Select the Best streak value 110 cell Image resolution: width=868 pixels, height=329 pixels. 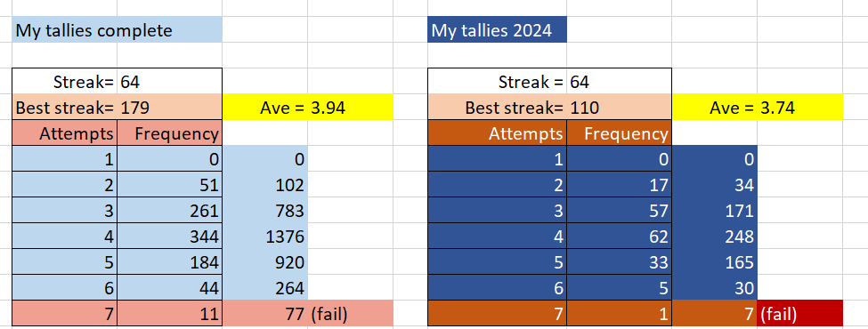619,108
